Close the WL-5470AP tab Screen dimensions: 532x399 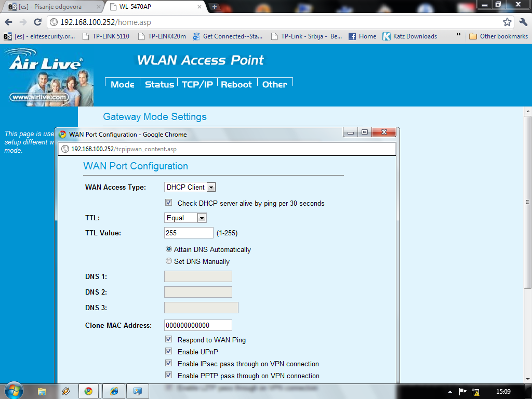pos(199,6)
